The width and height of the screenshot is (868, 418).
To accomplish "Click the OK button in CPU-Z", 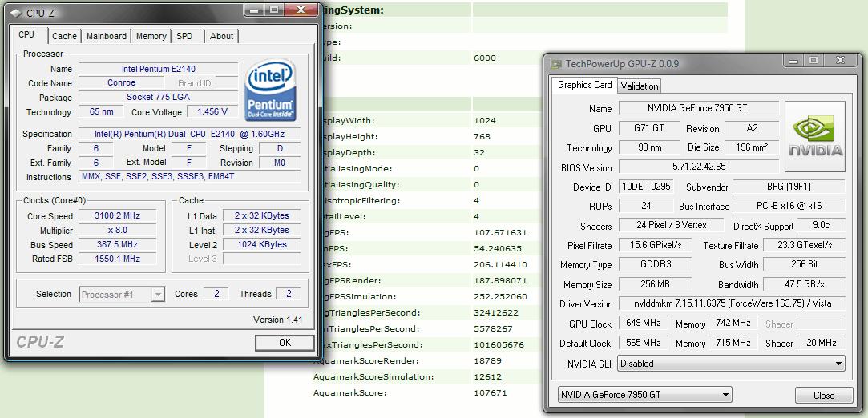I will pos(285,342).
